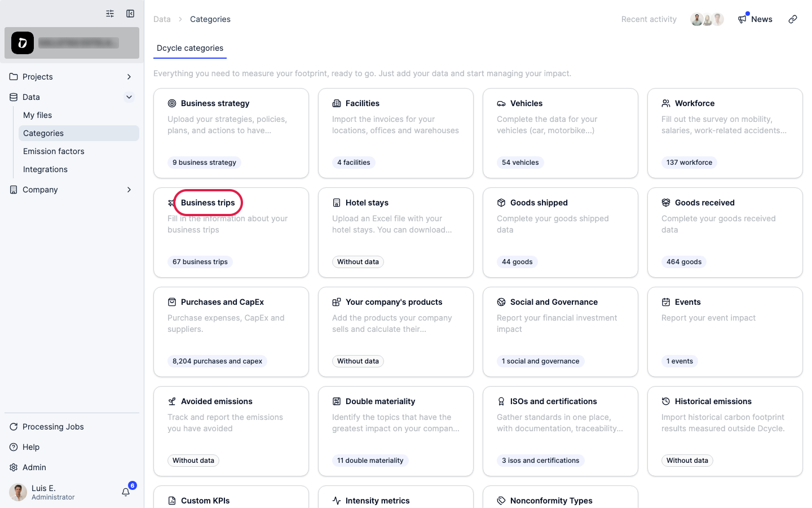Click the Events calendar icon

coord(666,302)
